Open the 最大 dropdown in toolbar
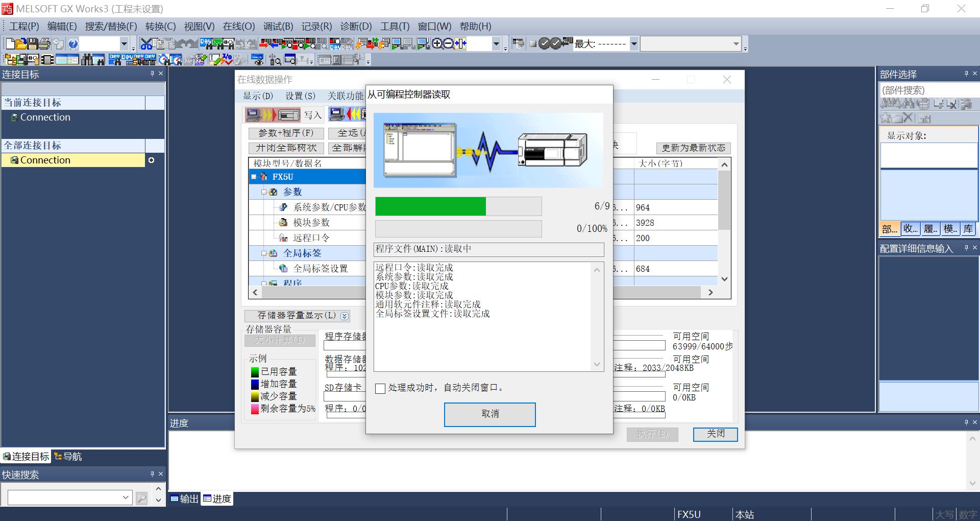Image resolution: width=980 pixels, height=521 pixels. click(634, 44)
